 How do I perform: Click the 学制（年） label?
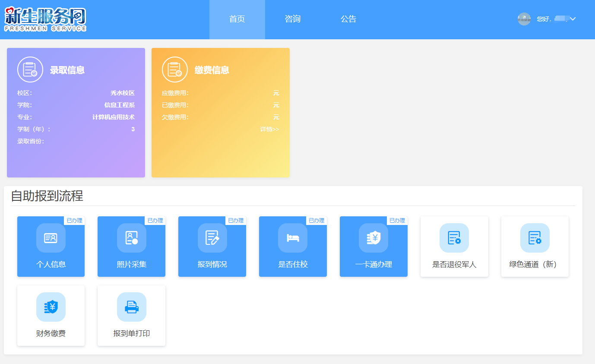(34, 129)
